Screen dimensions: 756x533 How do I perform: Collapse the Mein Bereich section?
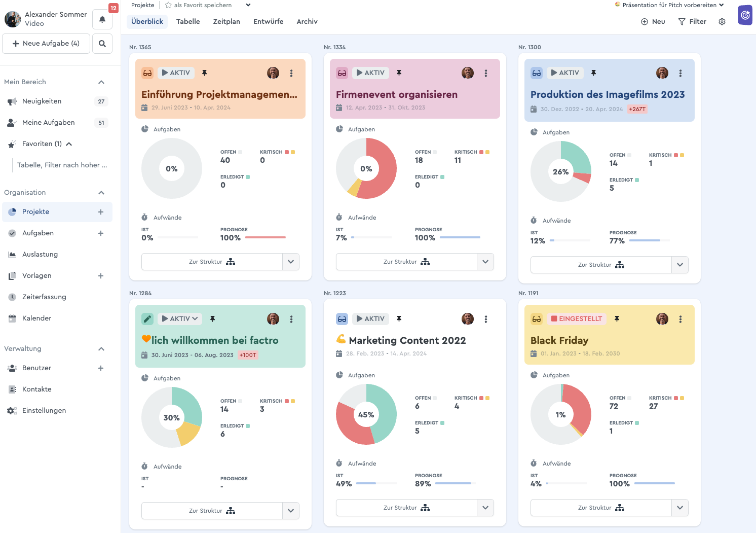click(x=101, y=82)
